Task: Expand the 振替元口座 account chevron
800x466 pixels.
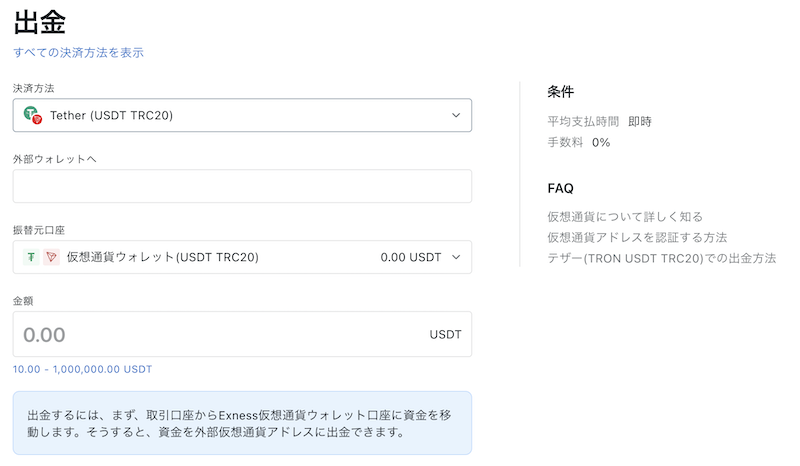Action: click(x=456, y=257)
